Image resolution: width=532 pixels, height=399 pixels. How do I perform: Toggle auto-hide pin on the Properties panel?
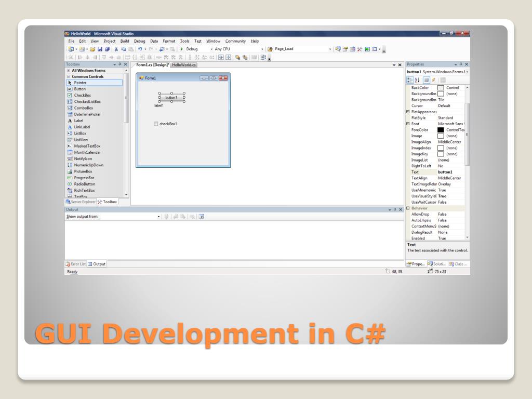coord(461,64)
